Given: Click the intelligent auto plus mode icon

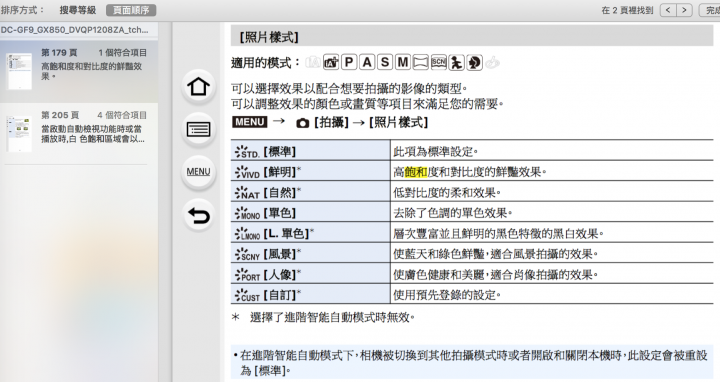Looking at the screenshot, I should pyautogui.click(x=331, y=62).
